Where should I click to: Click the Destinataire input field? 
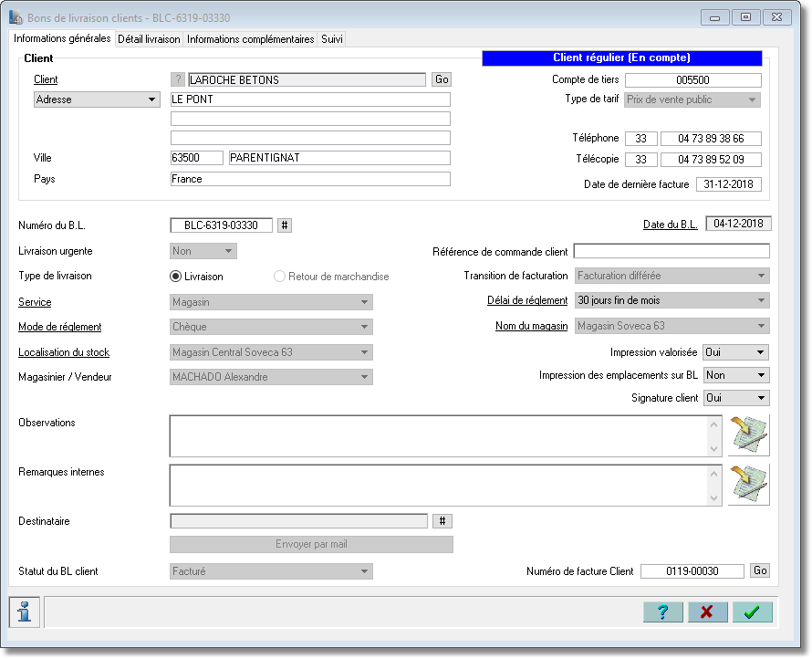pos(299,521)
